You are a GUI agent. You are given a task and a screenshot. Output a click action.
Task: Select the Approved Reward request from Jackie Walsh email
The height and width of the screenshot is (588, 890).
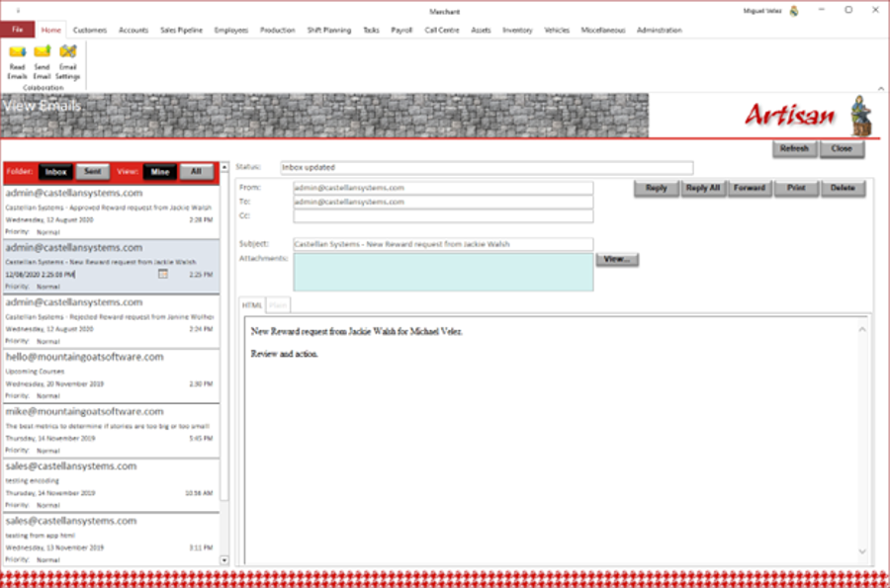(111, 212)
